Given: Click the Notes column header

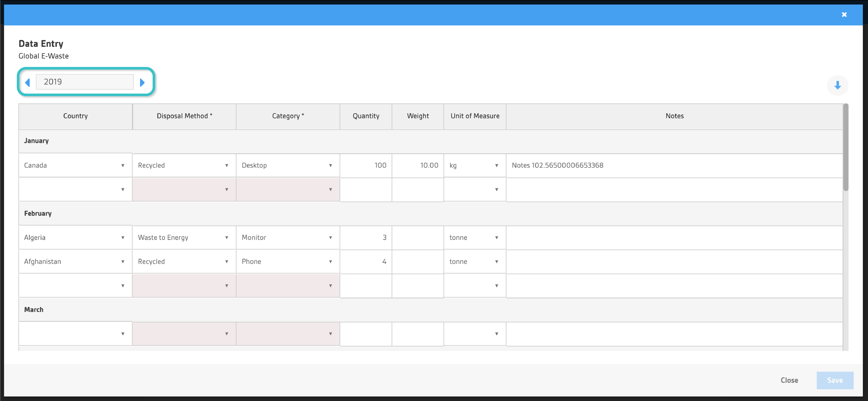Looking at the screenshot, I should pos(674,116).
